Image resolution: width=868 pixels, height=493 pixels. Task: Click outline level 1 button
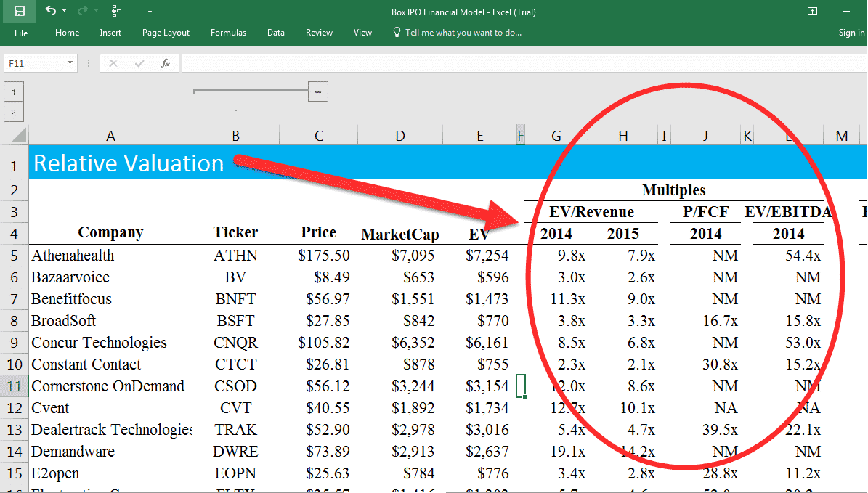[x=14, y=92]
